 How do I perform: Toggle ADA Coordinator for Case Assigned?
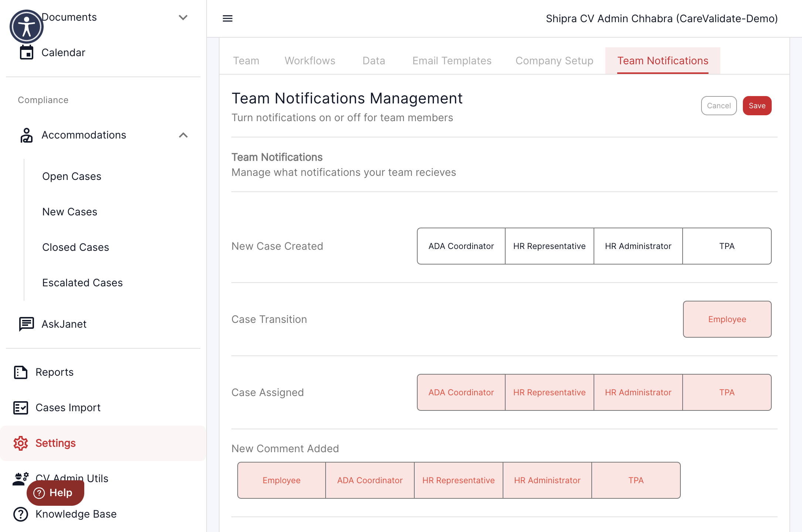(461, 392)
